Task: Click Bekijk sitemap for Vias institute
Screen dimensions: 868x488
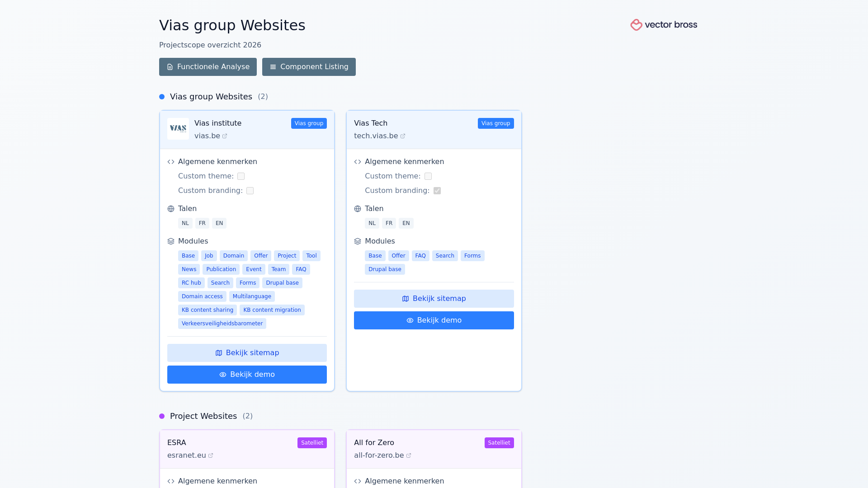Action: [x=247, y=353]
